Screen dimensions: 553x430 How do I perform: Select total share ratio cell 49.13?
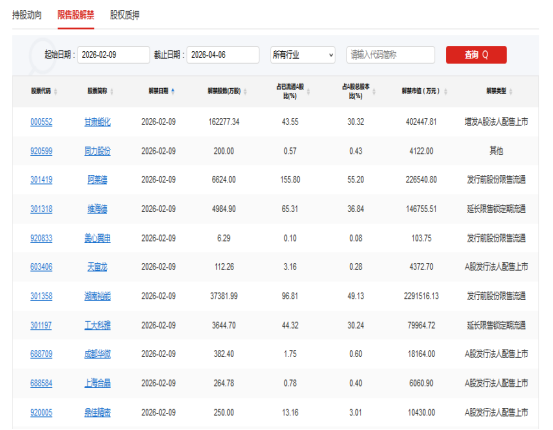coord(356,296)
